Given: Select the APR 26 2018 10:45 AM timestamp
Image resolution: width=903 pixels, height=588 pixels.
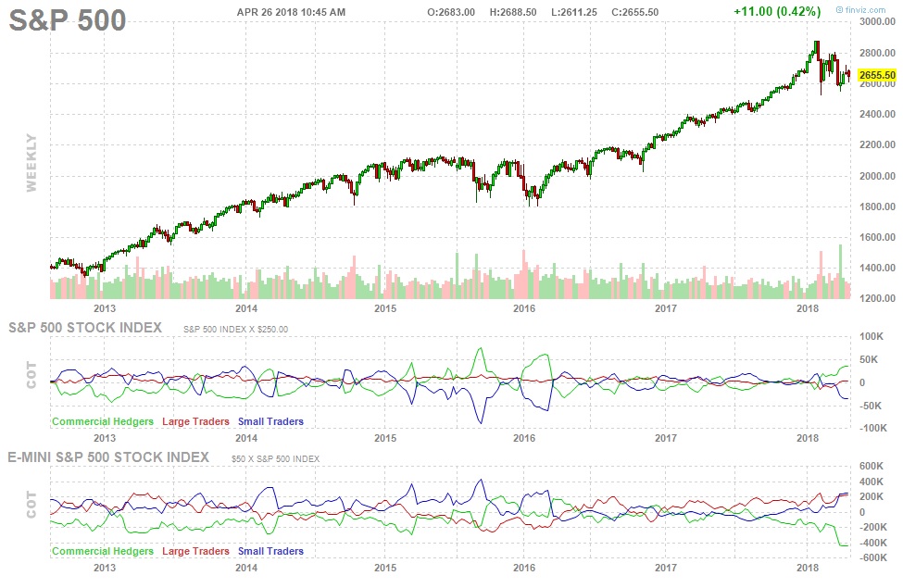Looking at the screenshot, I should pyautogui.click(x=291, y=12).
